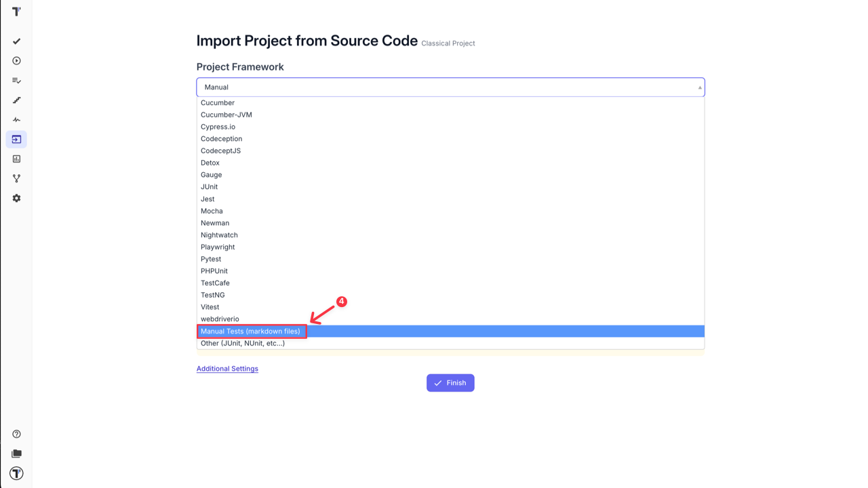868x488 pixels.
Task: Open the Analytics chart icon
Action: point(16,159)
